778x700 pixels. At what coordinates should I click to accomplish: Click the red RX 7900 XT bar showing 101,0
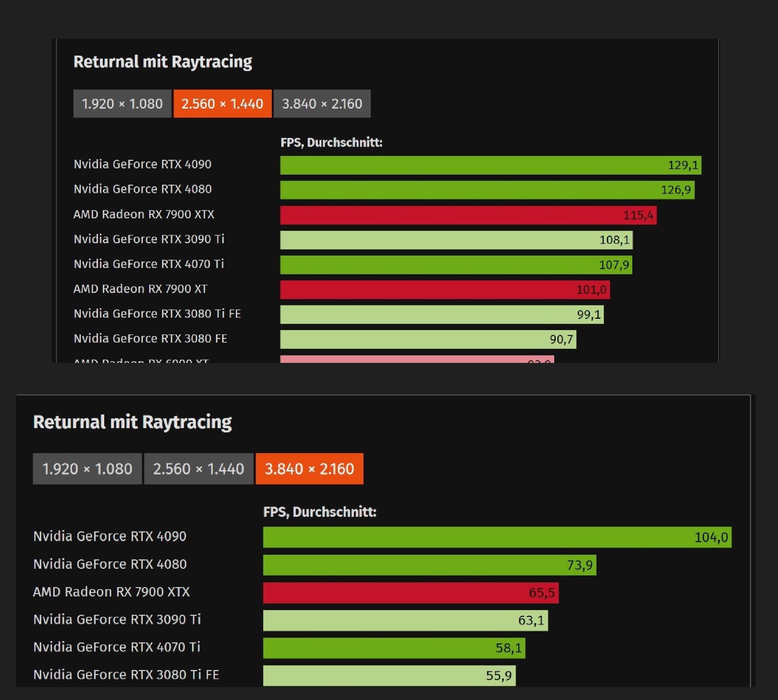444,290
